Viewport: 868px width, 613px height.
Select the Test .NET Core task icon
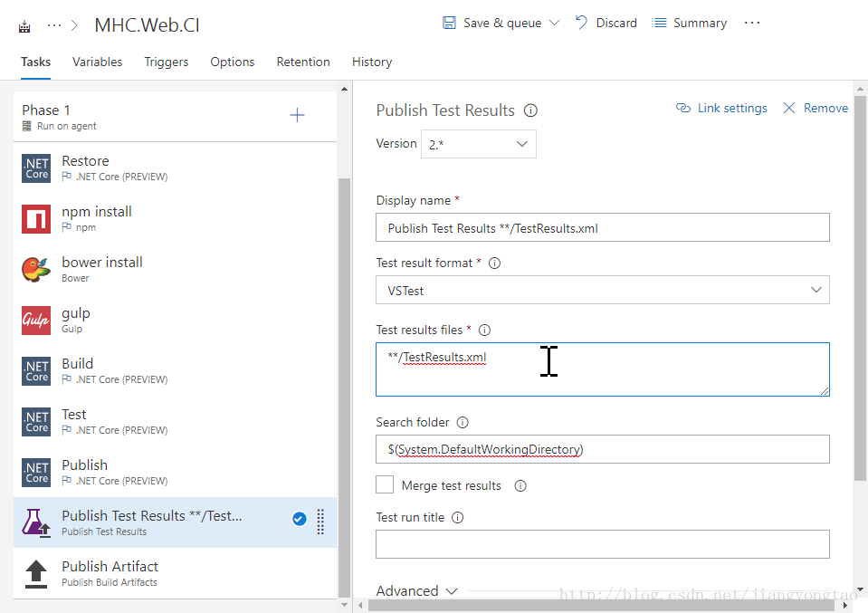point(36,421)
